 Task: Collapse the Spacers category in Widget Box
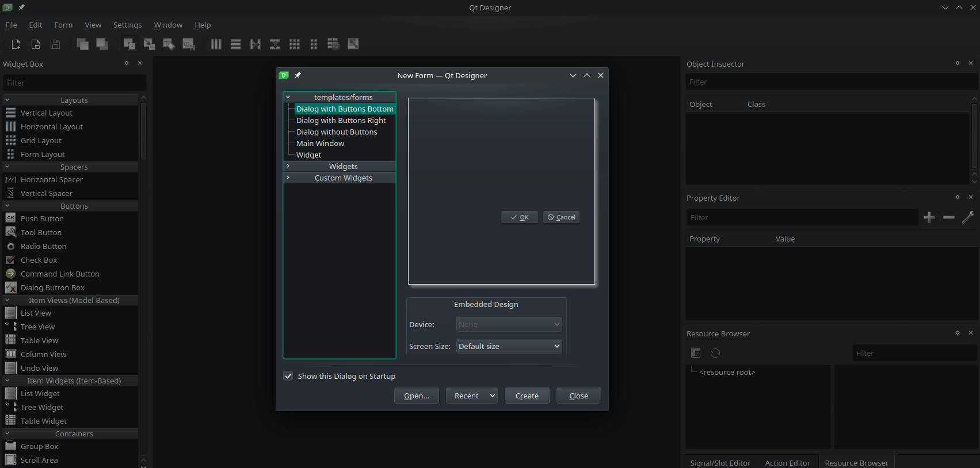(7, 167)
